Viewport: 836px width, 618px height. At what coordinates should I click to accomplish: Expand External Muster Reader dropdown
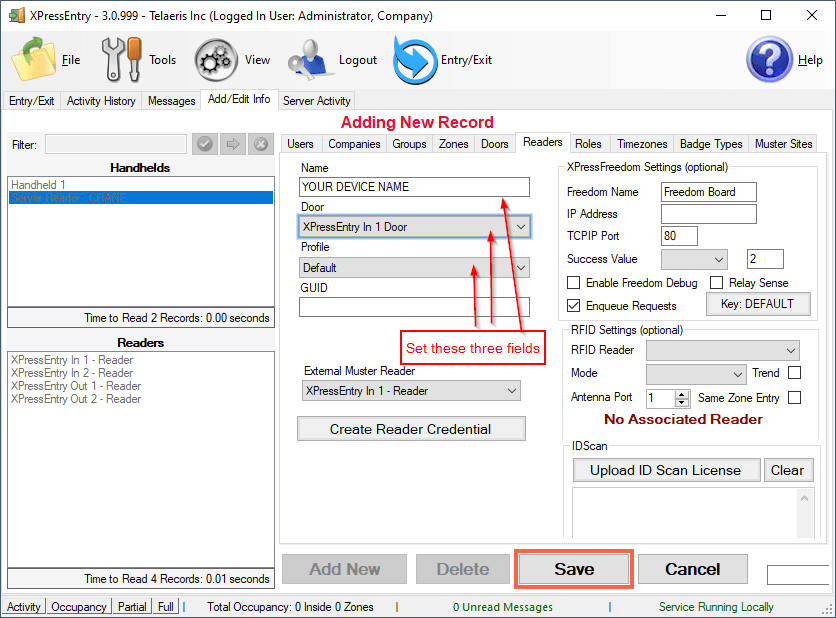pyautogui.click(x=511, y=391)
